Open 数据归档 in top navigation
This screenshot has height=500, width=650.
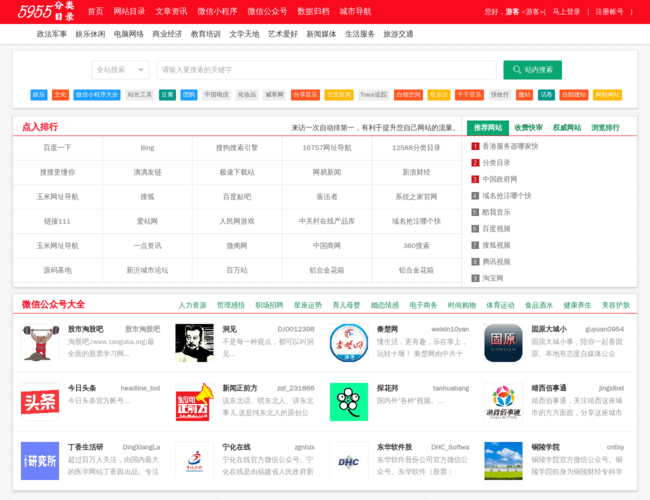coord(313,11)
